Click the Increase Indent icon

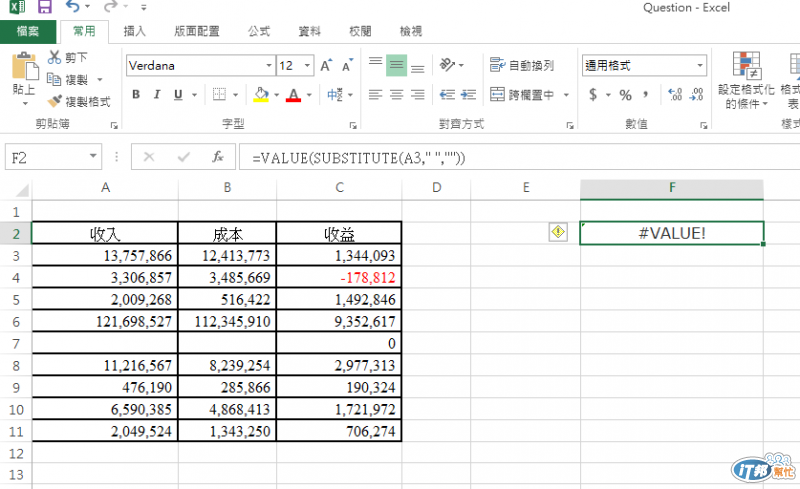coord(468,94)
